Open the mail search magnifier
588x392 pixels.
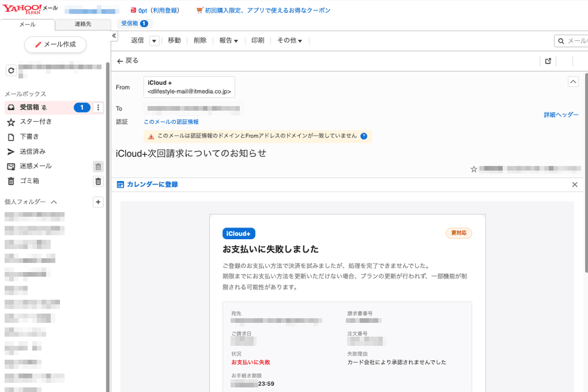pos(562,41)
